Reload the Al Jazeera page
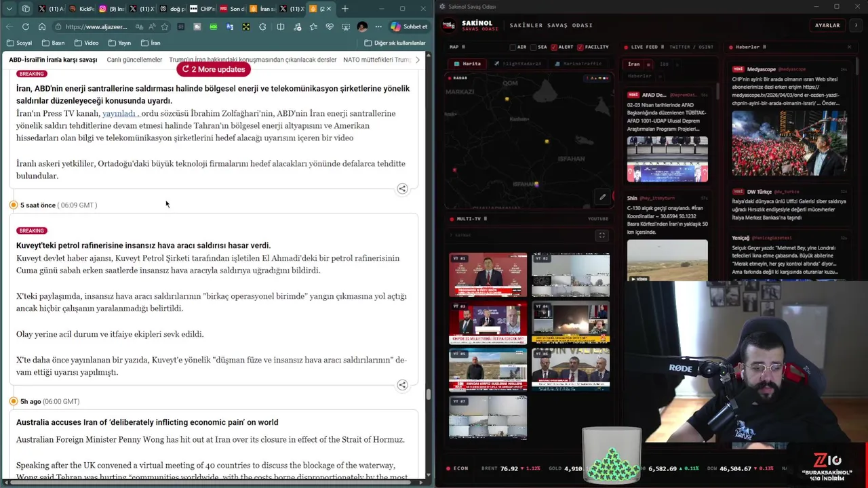 pyautogui.click(x=26, y=26)
